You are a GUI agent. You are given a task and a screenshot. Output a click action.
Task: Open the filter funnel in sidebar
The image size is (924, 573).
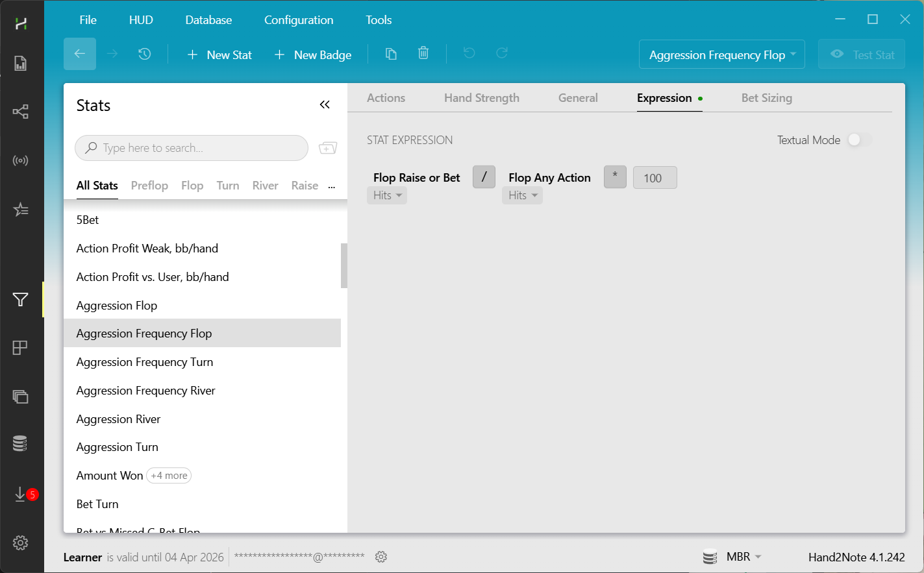[x=21, y=299]
